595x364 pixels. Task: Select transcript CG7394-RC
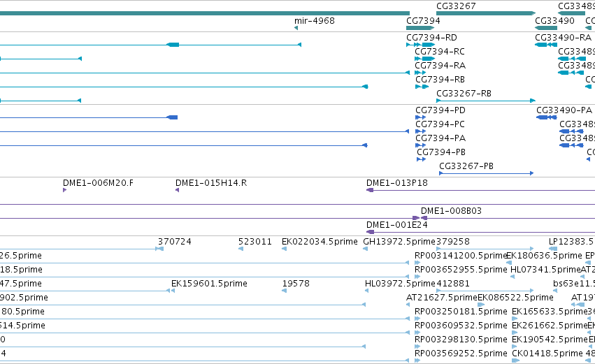(439, 52)
